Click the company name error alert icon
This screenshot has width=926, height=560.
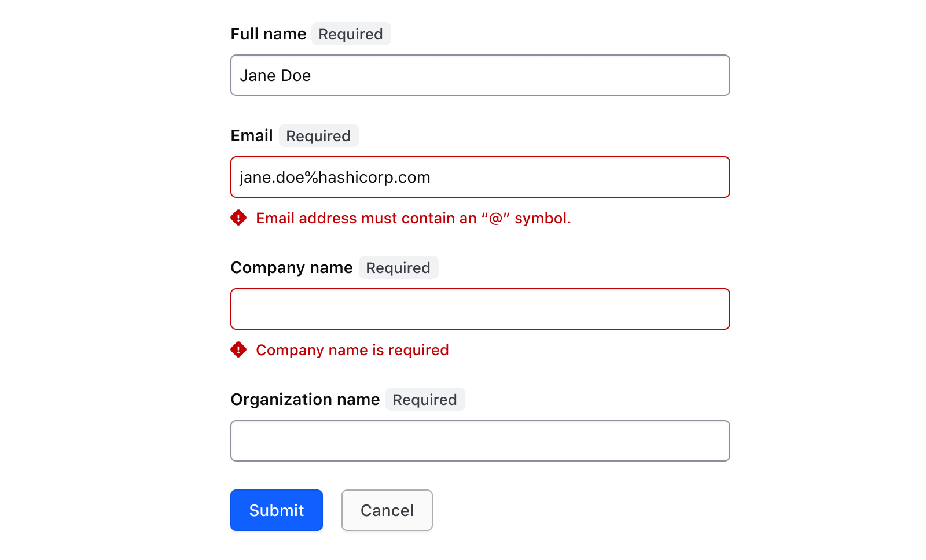click(238, 350)
